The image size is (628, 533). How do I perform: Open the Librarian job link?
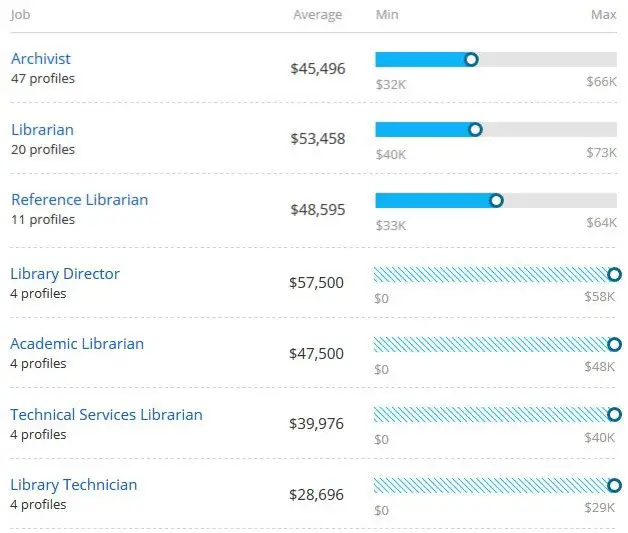click(42, 130)
